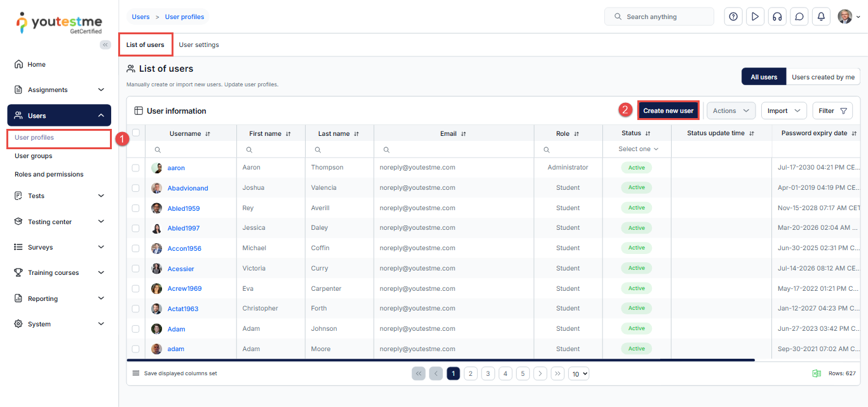Open the chat messages icon
Image resolution: width=868 pixels, height=407 pixels.
pos(799,17)
